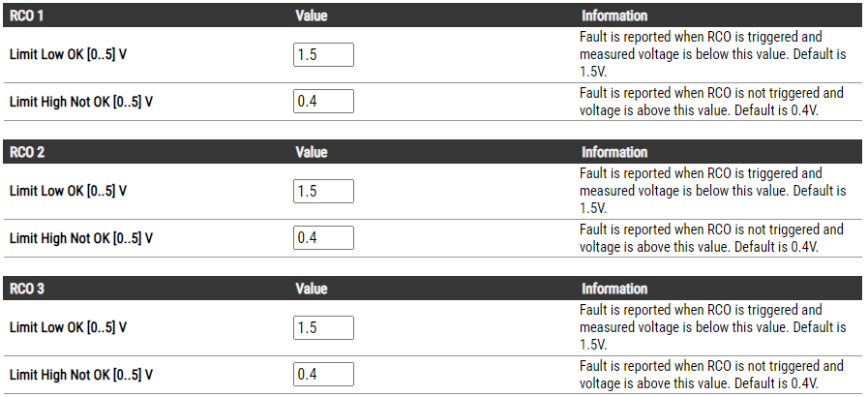Select the RCO 3 Limit Low OK input

pyautogui.click(x=323, y=328)
